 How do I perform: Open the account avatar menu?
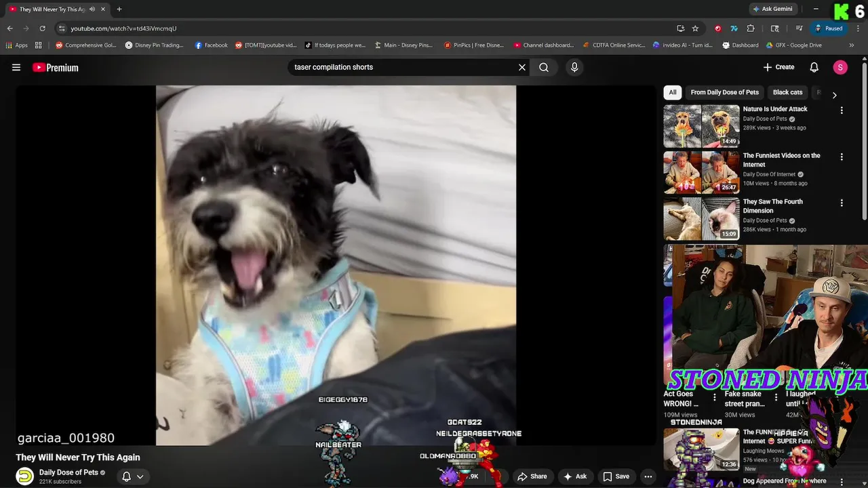pyautogui.click(x=840, y=67)
